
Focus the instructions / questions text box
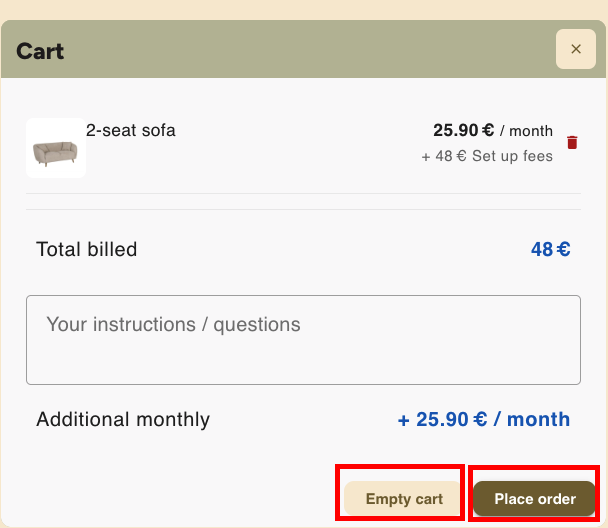(x=303, y=340)
